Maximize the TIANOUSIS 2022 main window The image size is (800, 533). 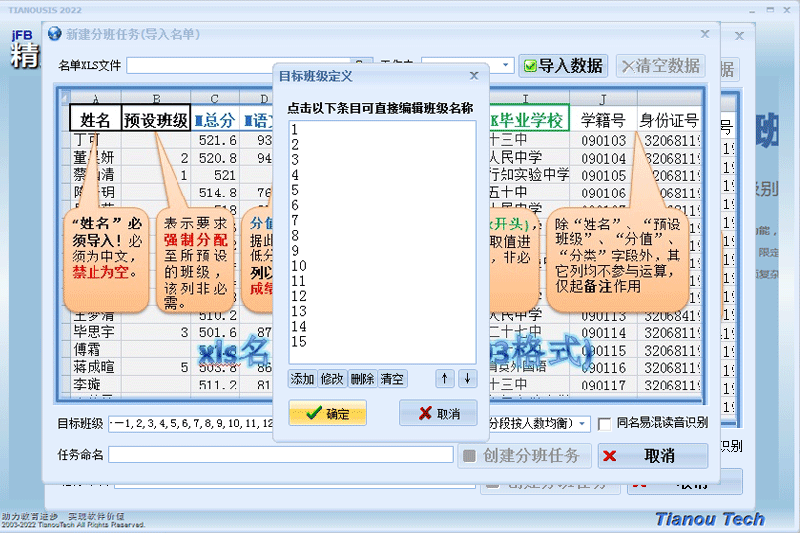tap(770, 10)
